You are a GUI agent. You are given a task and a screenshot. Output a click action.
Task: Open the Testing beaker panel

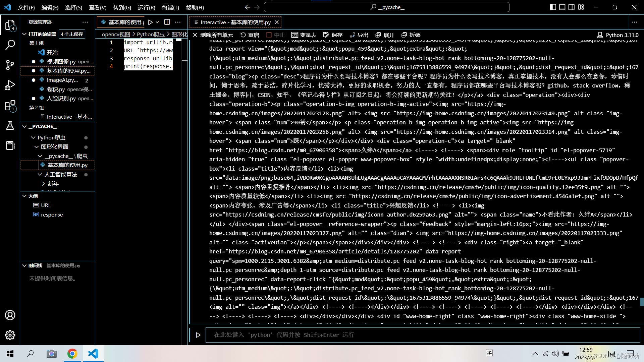10,126
